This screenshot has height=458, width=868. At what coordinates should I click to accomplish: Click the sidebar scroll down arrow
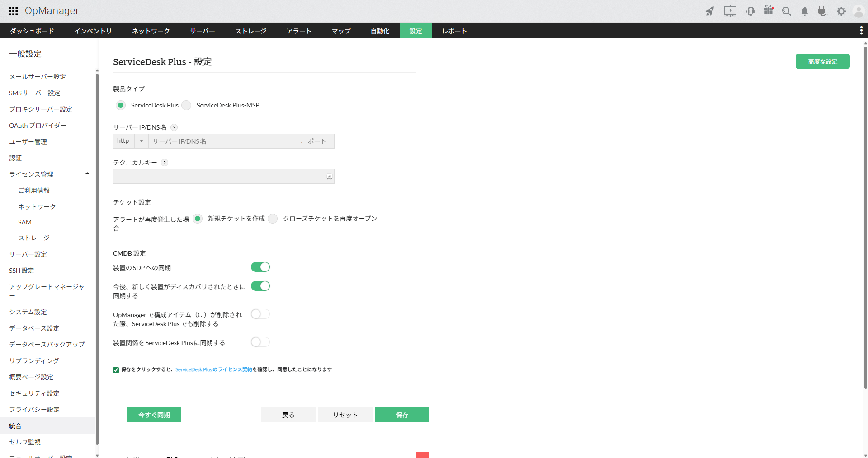97,455
